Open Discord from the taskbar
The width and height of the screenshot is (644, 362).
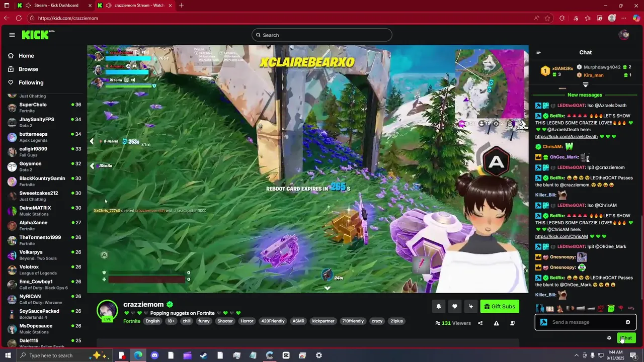[x=154, y=355]
